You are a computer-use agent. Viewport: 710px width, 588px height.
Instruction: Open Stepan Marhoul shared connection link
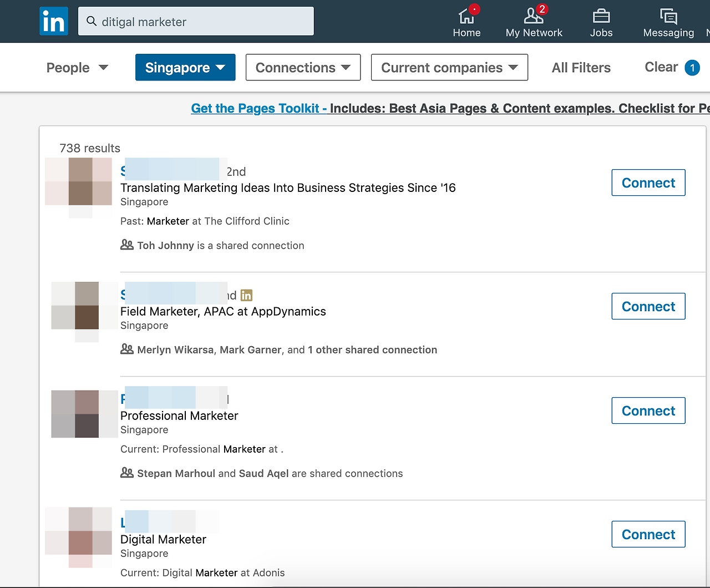click(176, 473)
